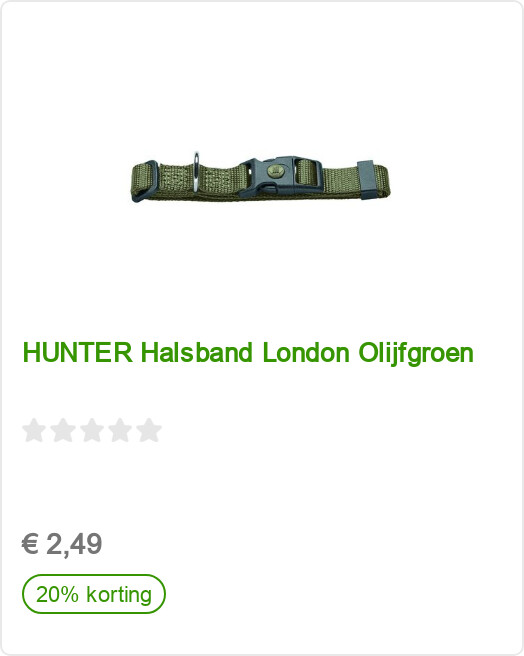This screenshot has width=524, height=656.
Task: Click the word London in the title
Action: [x=306, y=352]
